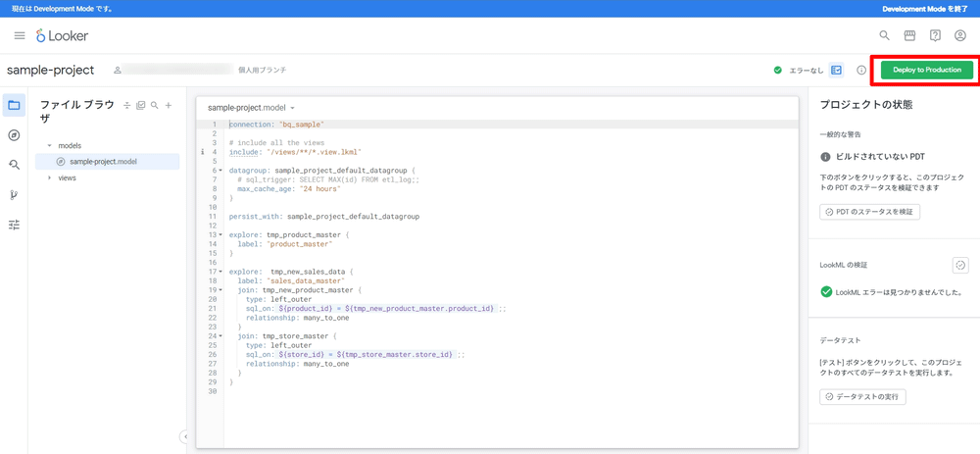This screenshot has width=980, height=454.
Task: Click the collapse-all folders icon in file browser
Action: [126, 106]
